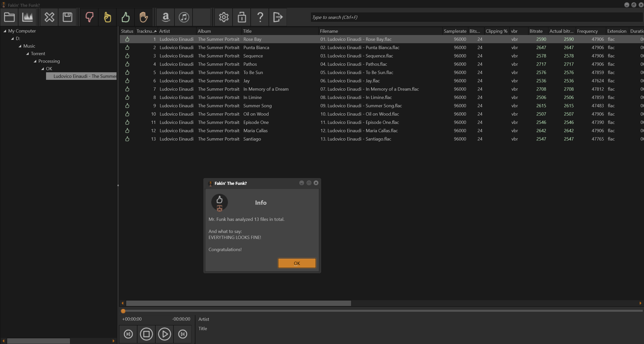Click the save disk toolbar icon

coord(67,17)
